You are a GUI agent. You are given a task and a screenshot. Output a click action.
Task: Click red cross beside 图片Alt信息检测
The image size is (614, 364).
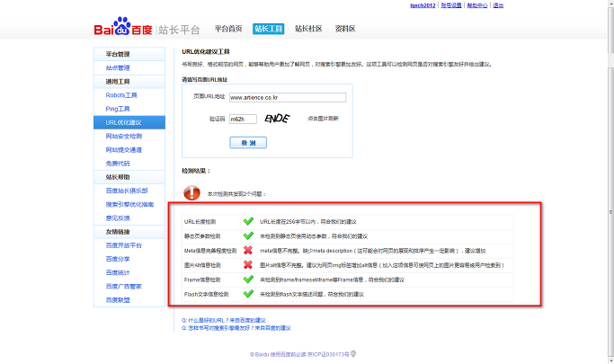point(248,264)
